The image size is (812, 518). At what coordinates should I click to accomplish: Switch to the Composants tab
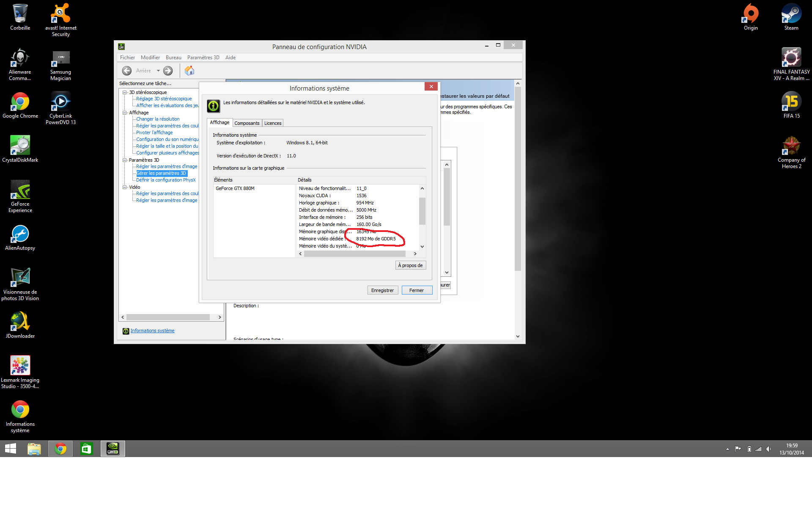click(247, 123)
